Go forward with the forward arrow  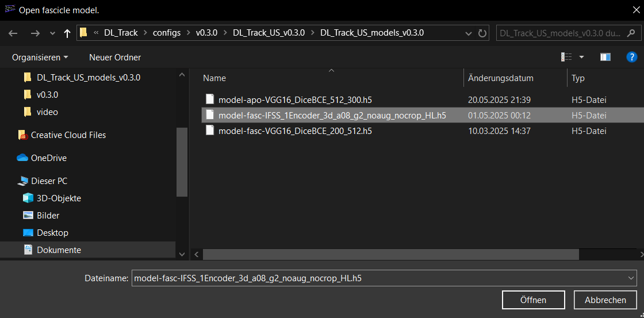pyautogui.click(x=35, y=33)
